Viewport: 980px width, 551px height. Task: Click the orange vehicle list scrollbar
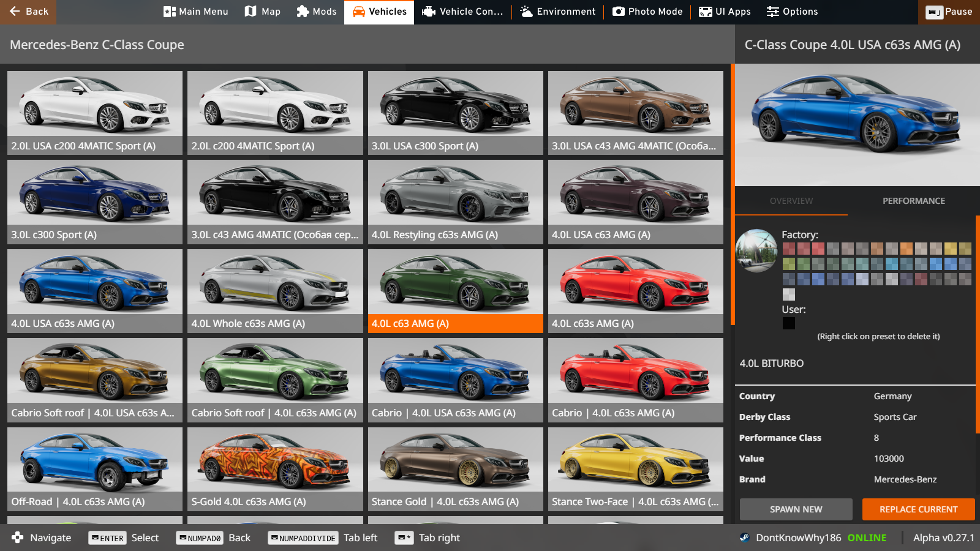point(733,194)
